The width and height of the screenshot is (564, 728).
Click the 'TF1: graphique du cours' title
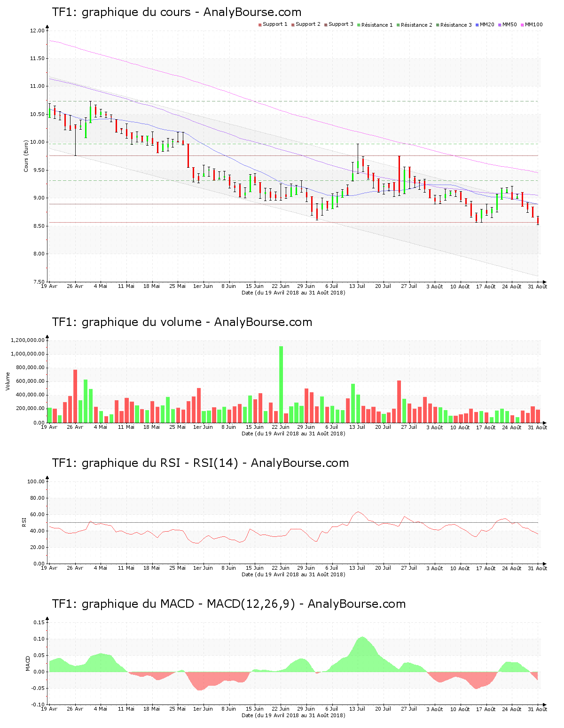177,12
